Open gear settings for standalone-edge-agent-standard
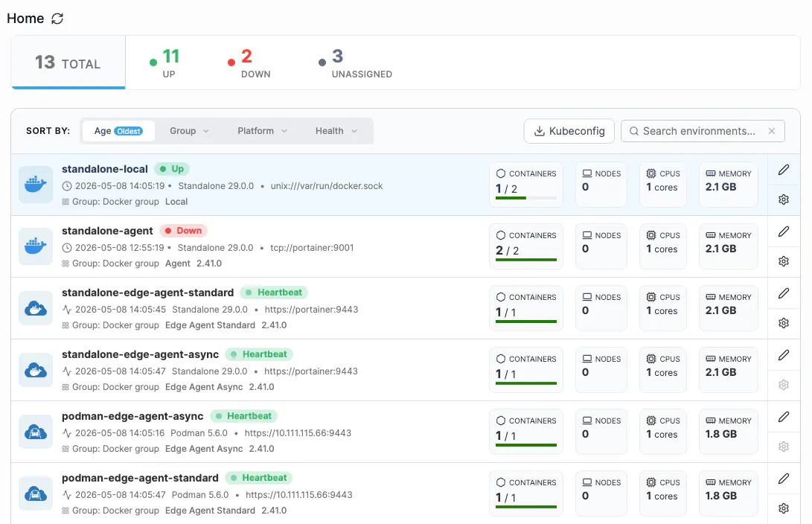The height and width of the screenshot is (524, 812). (784, 323)
